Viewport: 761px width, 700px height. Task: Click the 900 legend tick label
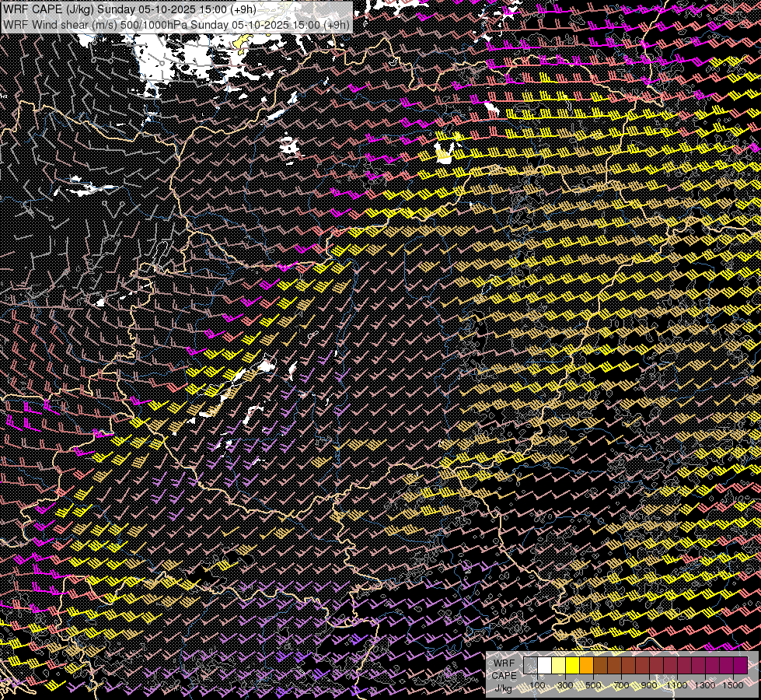point(649,685)
